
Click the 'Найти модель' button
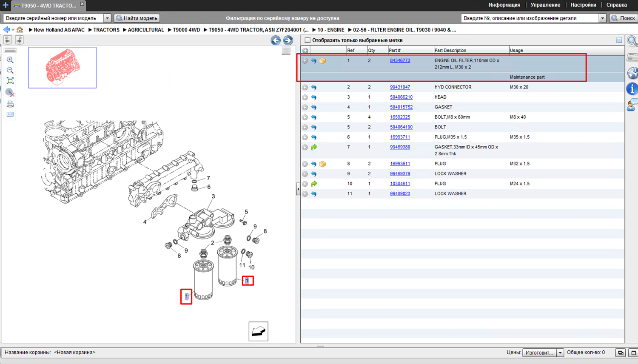[137, 18]
